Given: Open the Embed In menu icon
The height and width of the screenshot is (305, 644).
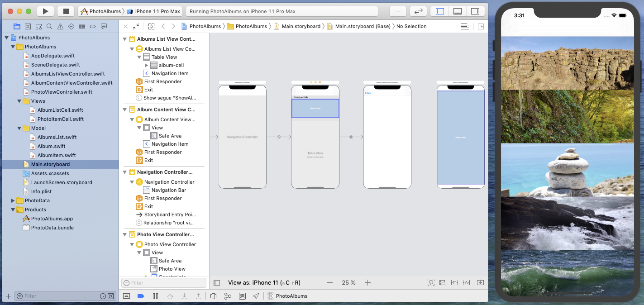Looking at the screenshot, I should tap(480, 282).
